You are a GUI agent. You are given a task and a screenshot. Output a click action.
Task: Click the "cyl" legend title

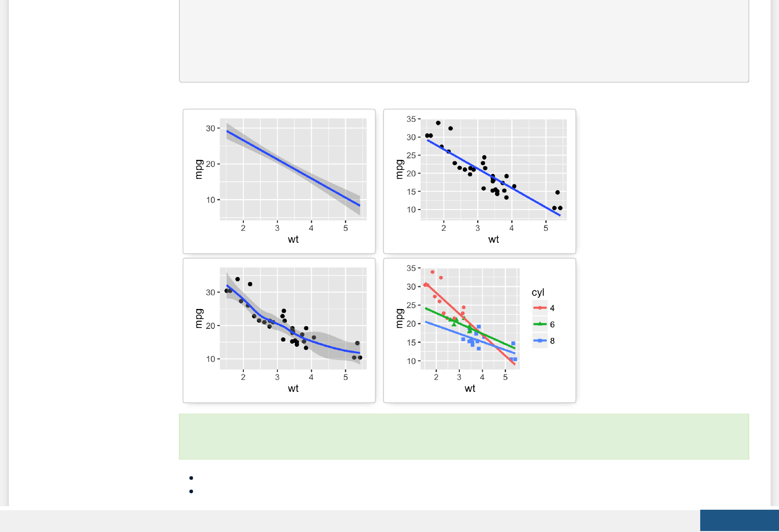pyautogui.click(x=538, y=293)
